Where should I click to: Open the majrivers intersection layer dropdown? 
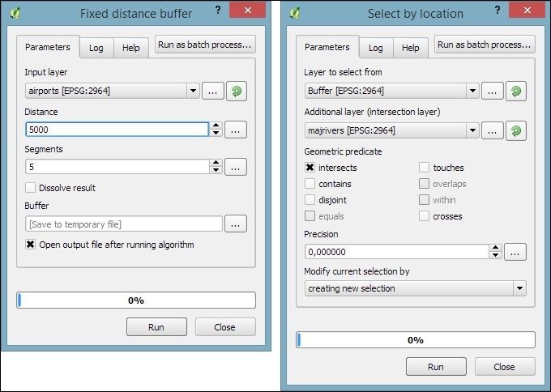[472, 130]
